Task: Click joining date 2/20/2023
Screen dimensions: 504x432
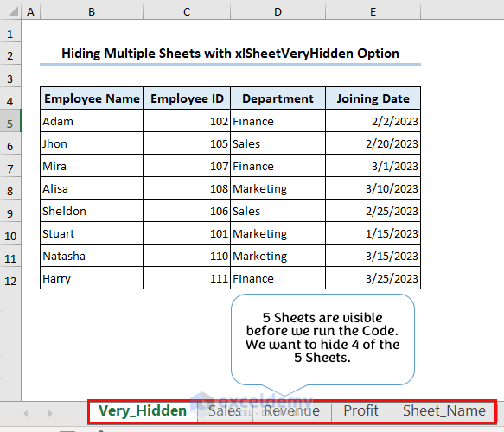Action: (x=373, y=143)
